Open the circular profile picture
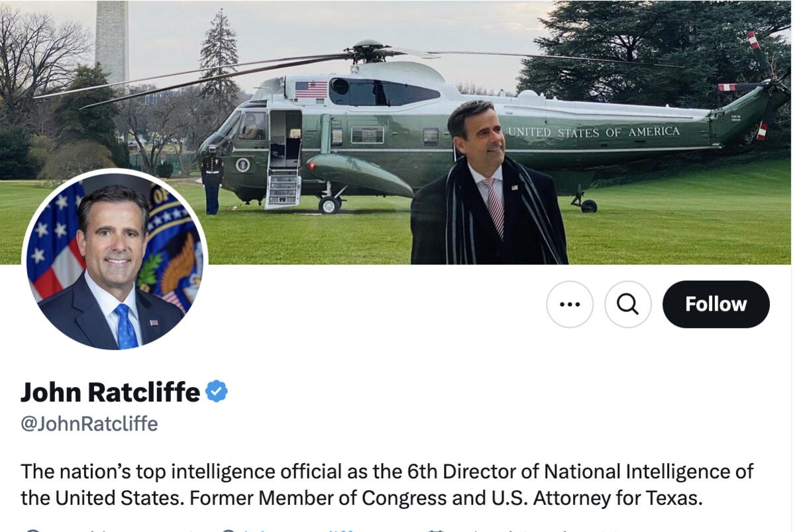 pos(115,262)
